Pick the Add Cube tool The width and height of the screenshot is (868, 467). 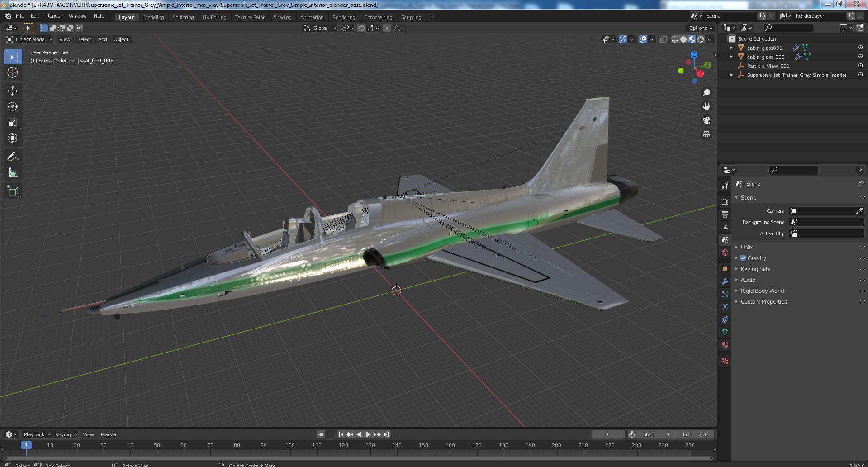[13, 191]
